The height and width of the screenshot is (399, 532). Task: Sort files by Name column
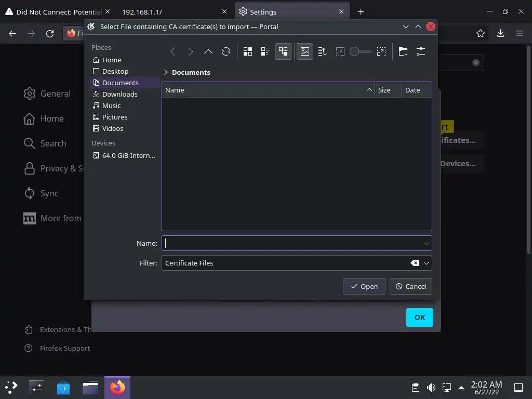point(268,90)
